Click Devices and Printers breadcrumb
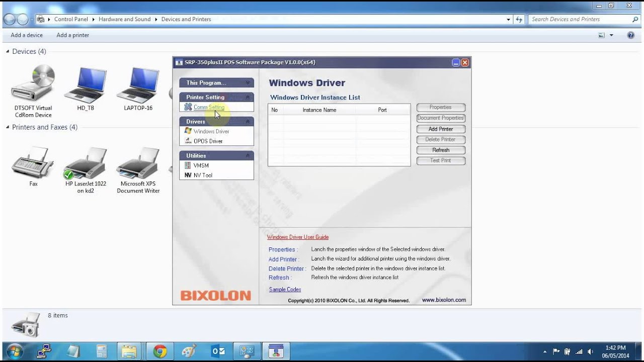This screenshot has height=362, width=644. (186, 19)
